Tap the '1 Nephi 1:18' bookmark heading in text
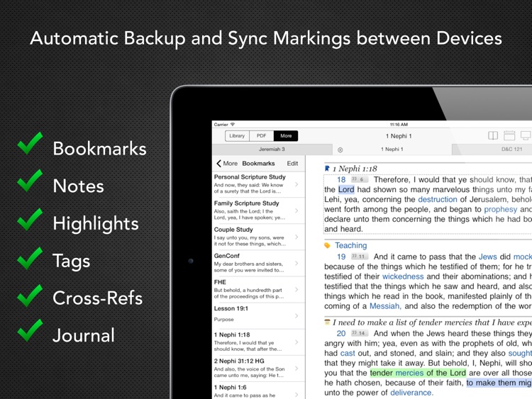 (355, 169)
